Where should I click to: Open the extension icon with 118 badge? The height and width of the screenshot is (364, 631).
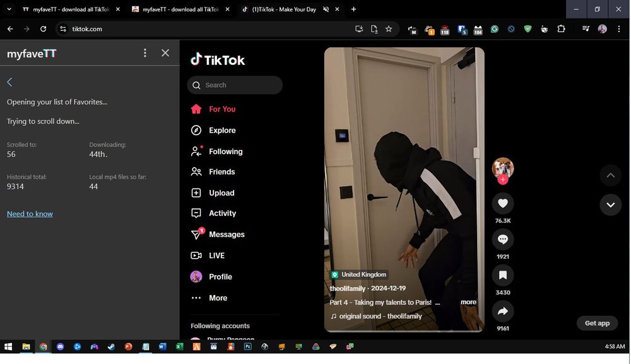pyautogui.click(x=445, y=30)
